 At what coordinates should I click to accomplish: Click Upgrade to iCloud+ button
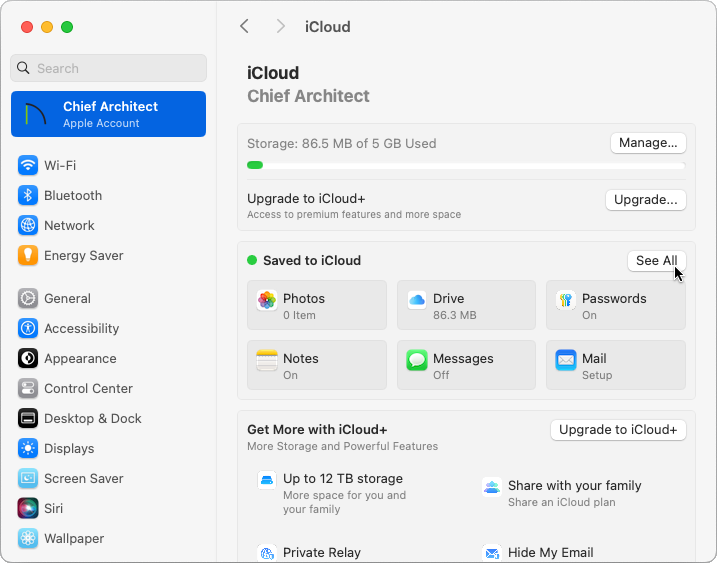click(x=618, y=430)
